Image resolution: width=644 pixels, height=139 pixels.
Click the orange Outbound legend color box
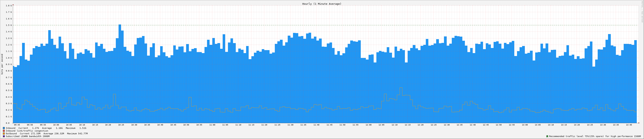4,134
